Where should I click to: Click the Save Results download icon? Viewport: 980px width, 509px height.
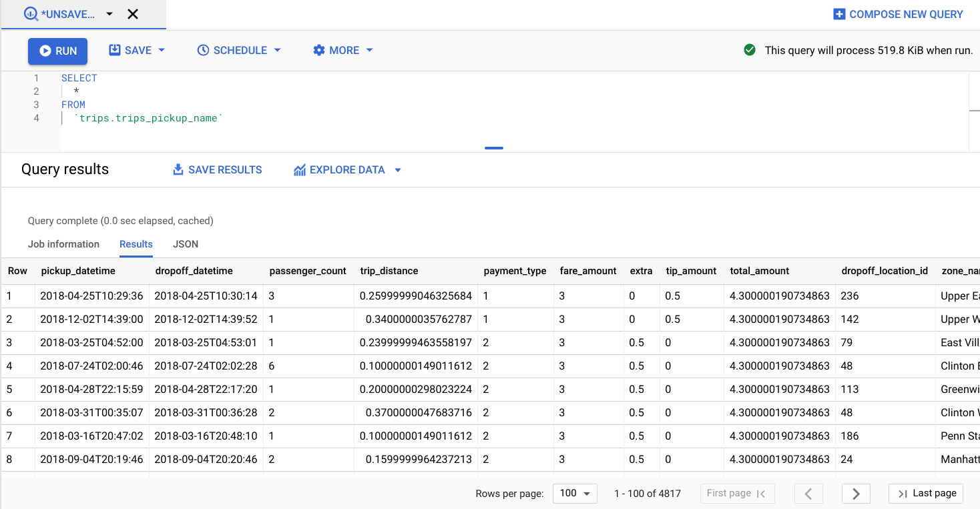177,169
